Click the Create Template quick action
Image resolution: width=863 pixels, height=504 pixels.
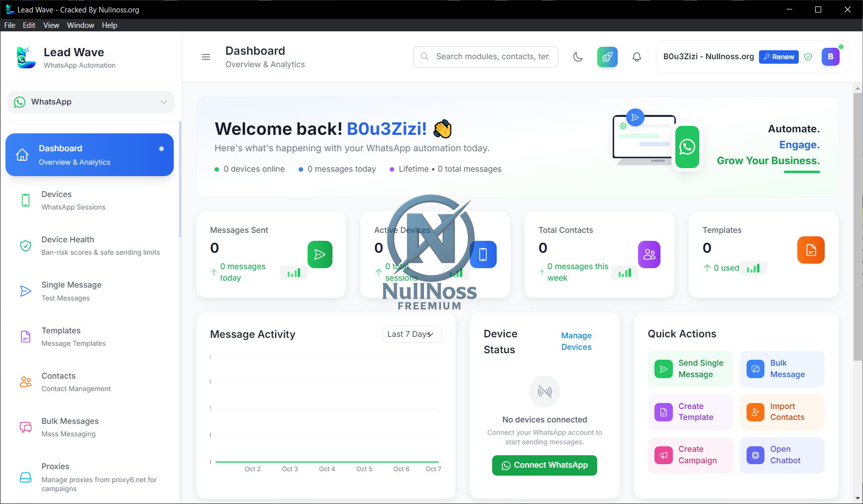[x=690, y=412]
